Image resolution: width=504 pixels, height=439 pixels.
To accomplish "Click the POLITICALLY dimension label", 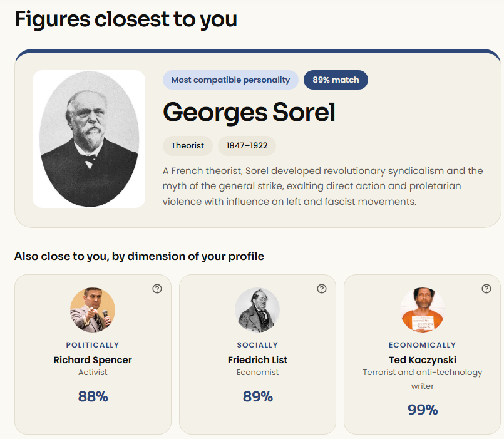I will pyautogui.click(x=93, y=345).
